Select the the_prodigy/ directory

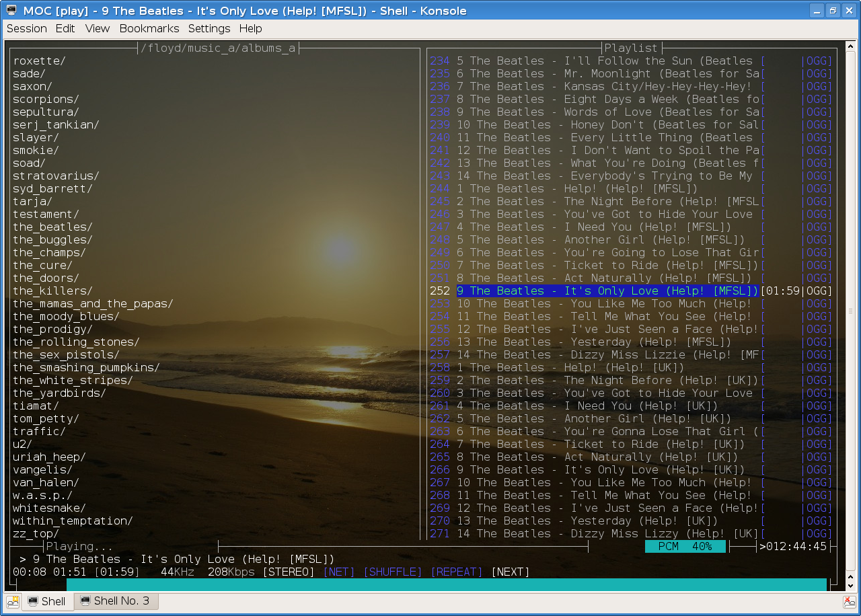52,329
